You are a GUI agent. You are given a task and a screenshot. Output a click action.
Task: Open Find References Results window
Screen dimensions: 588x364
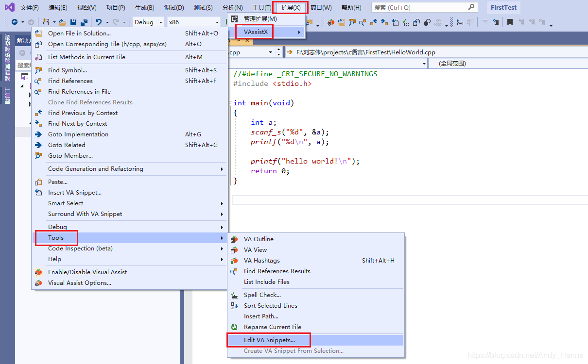click(x=316, y=271)
